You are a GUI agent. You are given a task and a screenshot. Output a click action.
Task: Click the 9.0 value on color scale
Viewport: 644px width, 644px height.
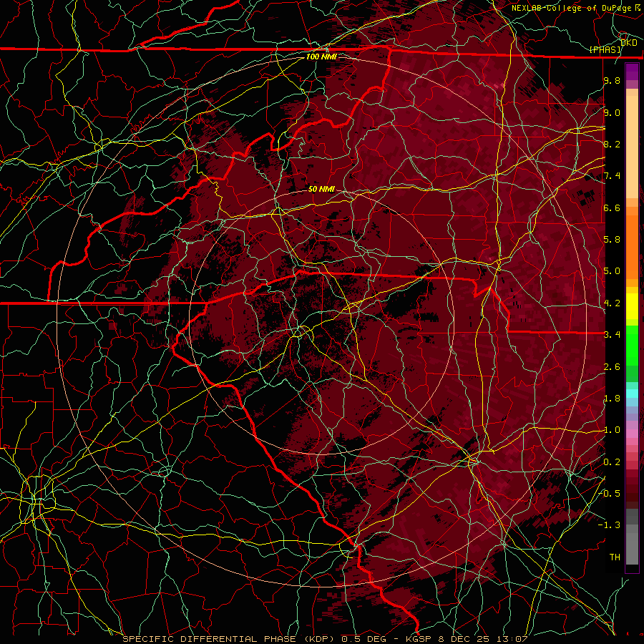(612, 112)
